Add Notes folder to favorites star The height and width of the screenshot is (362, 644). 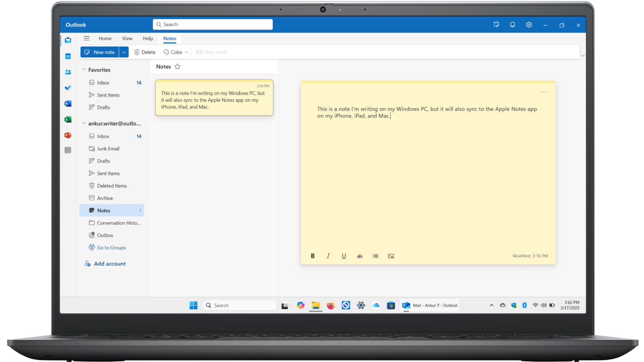177,66
